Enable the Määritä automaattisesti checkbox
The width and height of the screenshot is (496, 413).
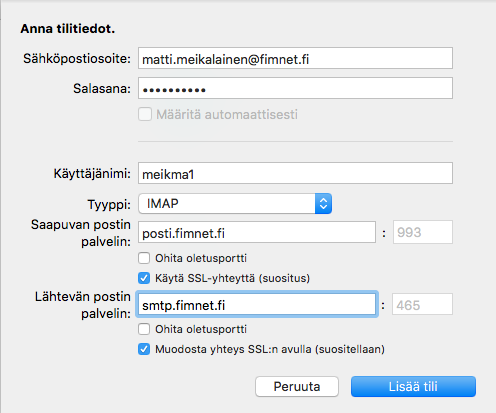[145, 114]
